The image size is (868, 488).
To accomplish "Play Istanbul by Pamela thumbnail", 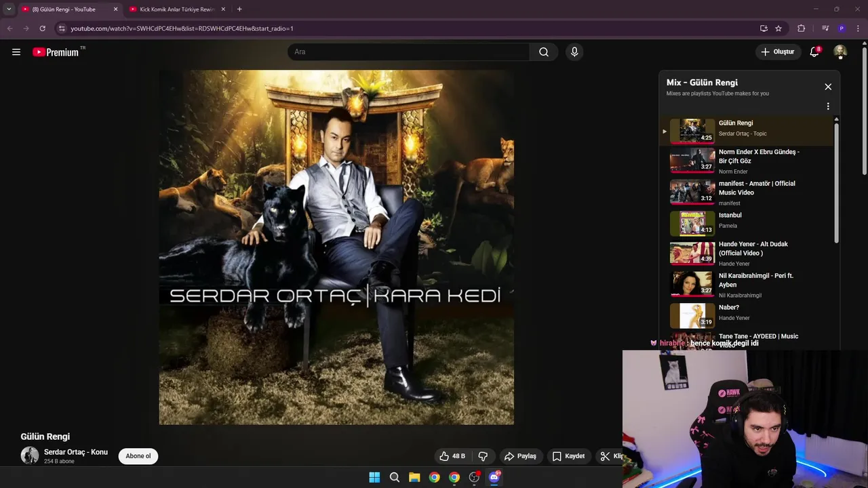I will pyautogui.click(x=692, y=223).
